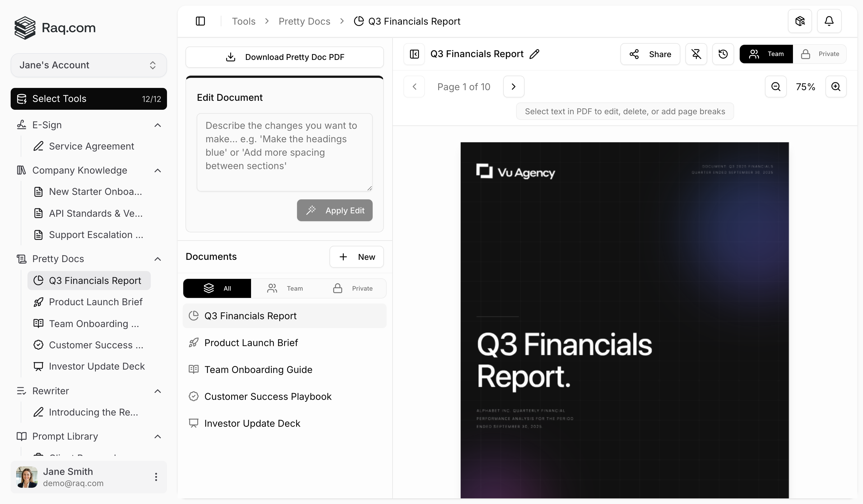The image size is (863, 504).
Task: Collapse the Company Knowledge section
Action: (x=157, y=171)
